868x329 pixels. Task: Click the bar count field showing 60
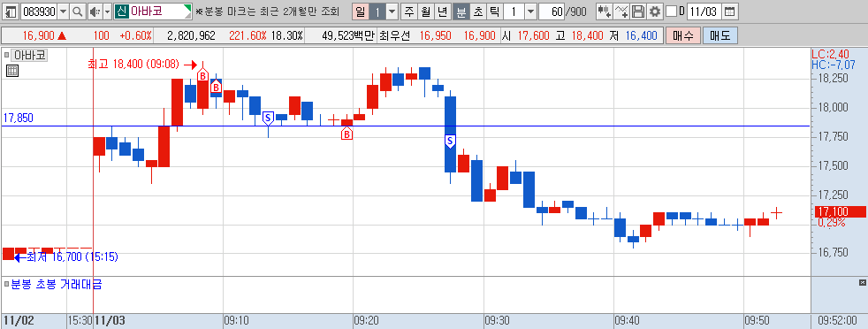click(x=552, y=11)
